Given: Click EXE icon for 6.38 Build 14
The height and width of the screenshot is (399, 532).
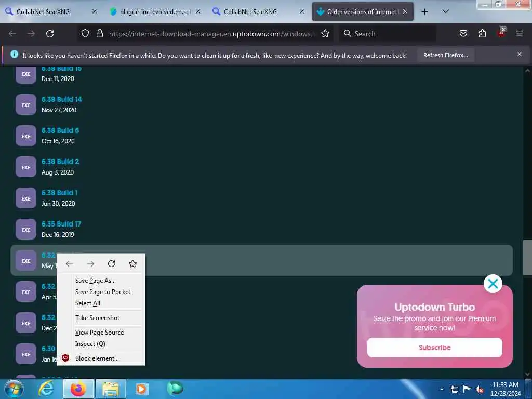Looking at the screenshot, I should click(26, 105).
